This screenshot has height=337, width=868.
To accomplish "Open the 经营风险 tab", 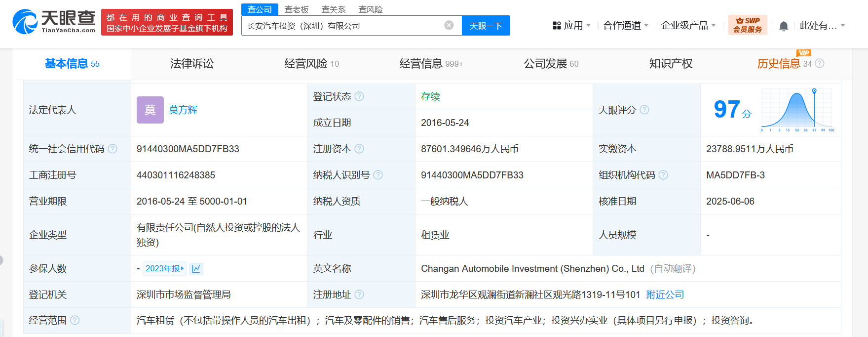I will [x=311, y=64].
